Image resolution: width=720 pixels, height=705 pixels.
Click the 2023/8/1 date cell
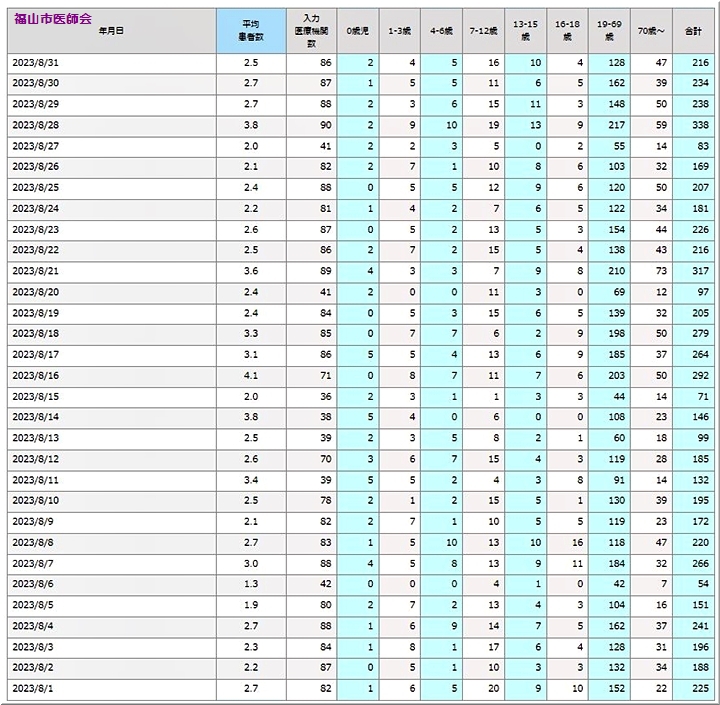pyautogui.click(x=33, y=689)
